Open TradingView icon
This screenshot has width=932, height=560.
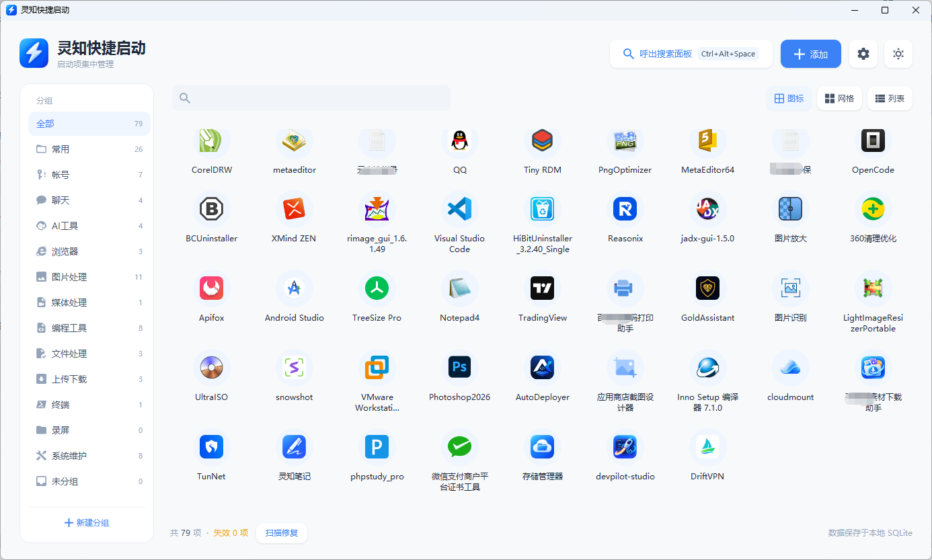543,289
